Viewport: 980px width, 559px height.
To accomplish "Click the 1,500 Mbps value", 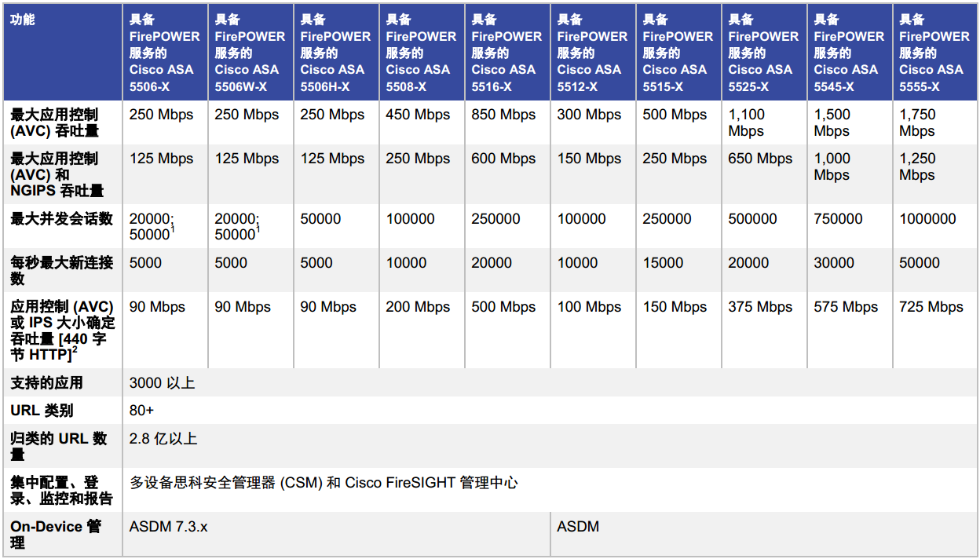I will (x=832, y=122).
